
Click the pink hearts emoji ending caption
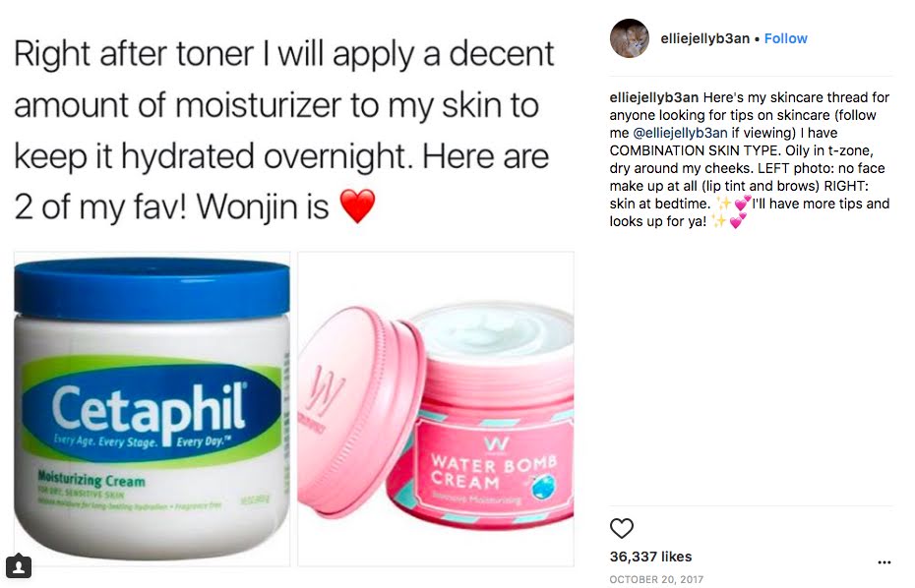(x=738, y=221)
